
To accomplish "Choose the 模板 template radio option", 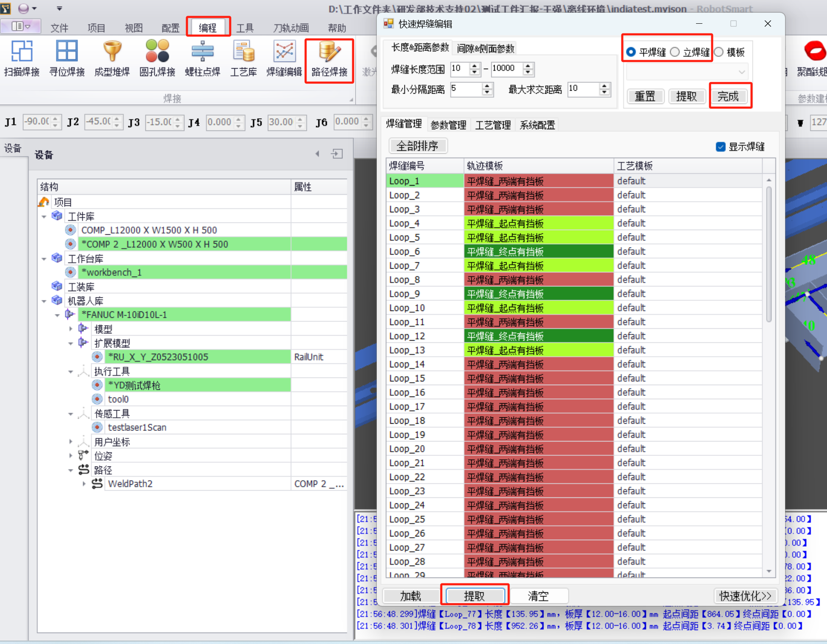I will (x=719, y=52).
